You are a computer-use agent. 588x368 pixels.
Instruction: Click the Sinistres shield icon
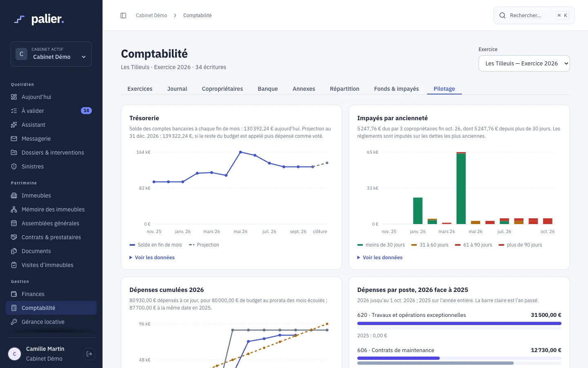(x=14, y=166)
